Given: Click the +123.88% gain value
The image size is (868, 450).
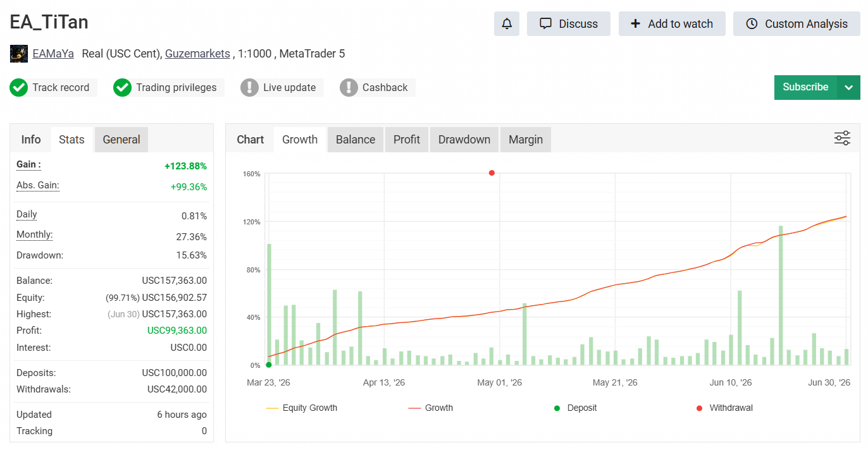Looking at the screenshot, I should 185,166.
